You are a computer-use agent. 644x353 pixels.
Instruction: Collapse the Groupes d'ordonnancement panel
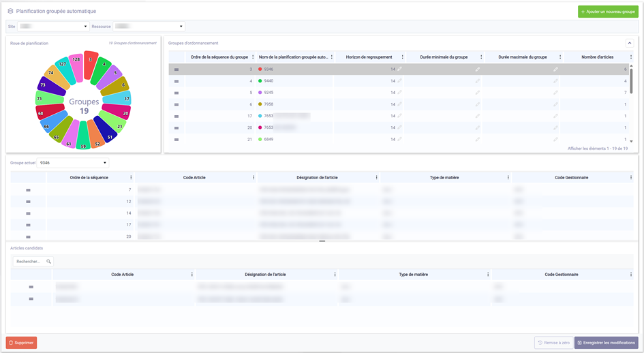pyautogui.click(x=629, y=43)
